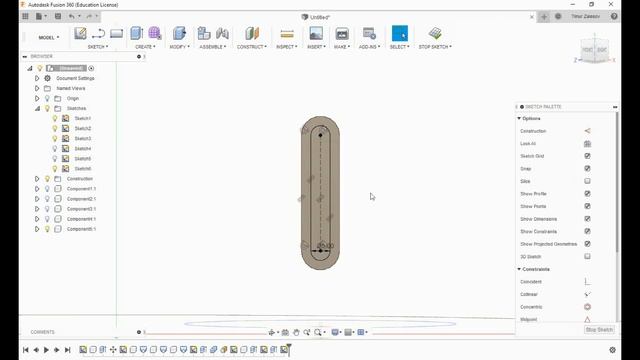Image resolution: width=640 pixels, height=360 pixels.
Task: Open Display Settings monitor icon
Action: tap(335, 332)
